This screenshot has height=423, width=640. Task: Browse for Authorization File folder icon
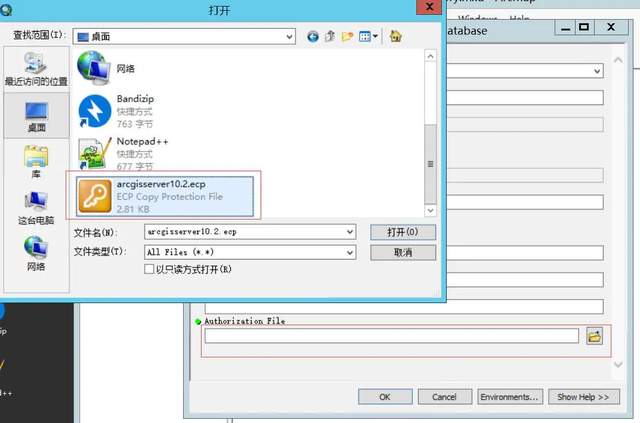[594, 336]
